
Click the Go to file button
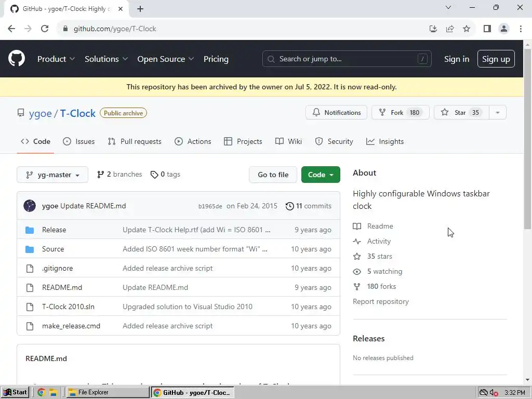(273, 175)
